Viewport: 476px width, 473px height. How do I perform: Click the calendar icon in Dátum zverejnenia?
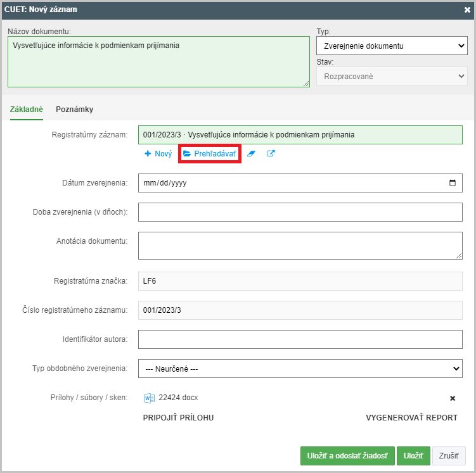[x=453, y=183]
